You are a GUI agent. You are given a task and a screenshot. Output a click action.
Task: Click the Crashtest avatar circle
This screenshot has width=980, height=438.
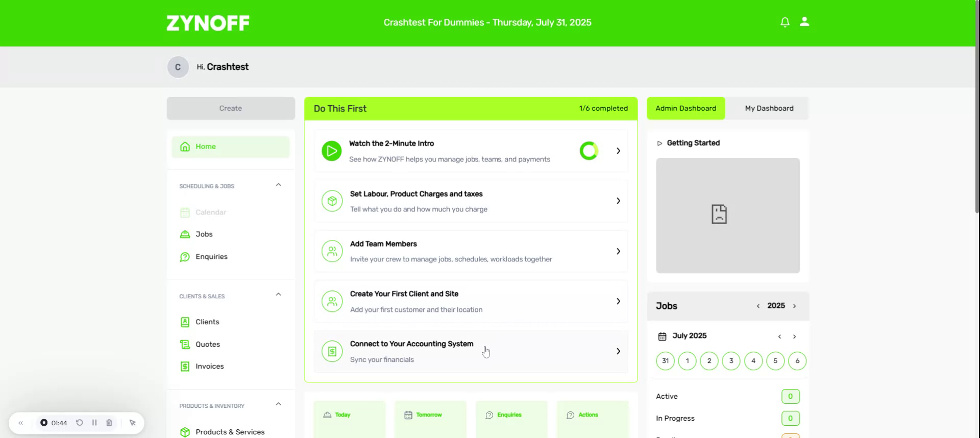tap(178, 67)
